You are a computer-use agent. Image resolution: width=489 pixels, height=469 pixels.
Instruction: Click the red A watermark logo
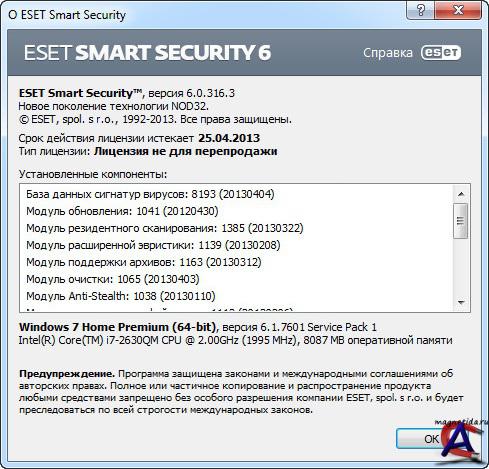[x=462, y=440]
